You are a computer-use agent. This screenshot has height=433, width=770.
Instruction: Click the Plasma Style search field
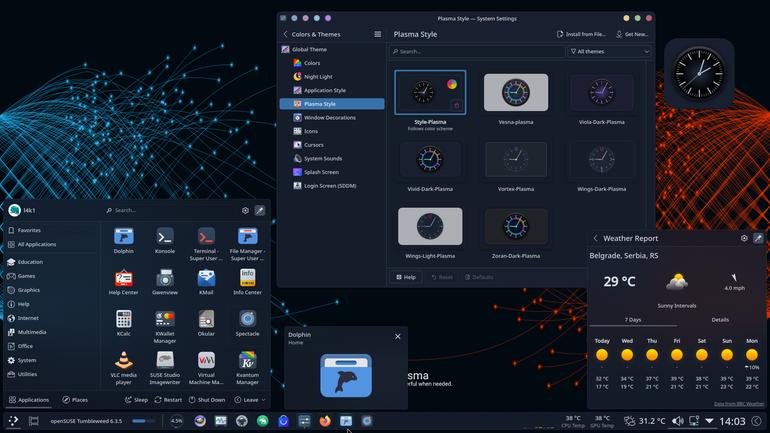click(477, 51)
